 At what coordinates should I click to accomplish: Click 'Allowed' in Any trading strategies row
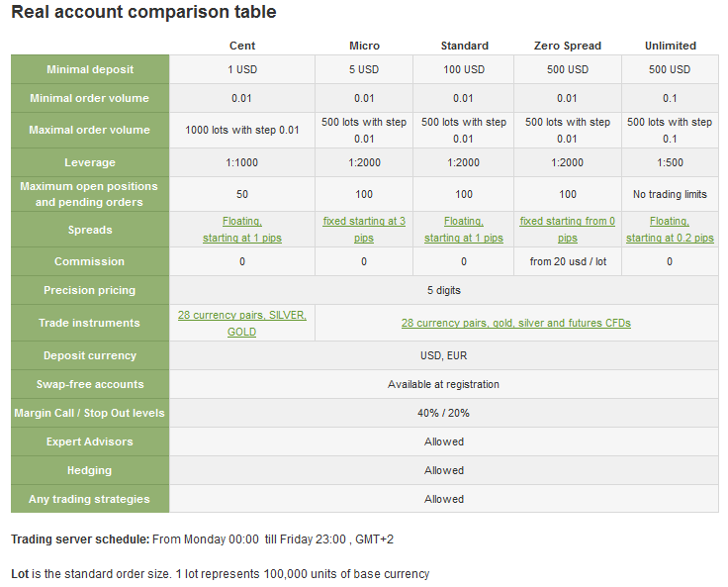point(444,499)
